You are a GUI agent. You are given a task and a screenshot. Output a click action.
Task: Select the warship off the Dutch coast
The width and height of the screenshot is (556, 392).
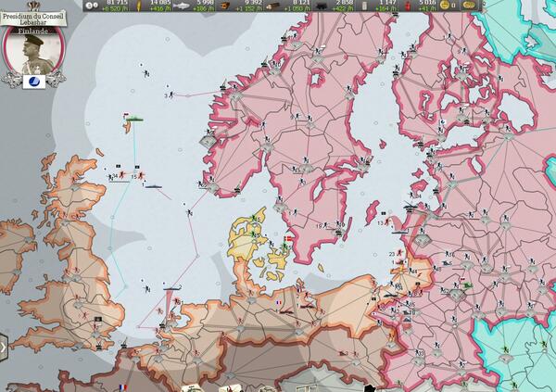point(172,288)
